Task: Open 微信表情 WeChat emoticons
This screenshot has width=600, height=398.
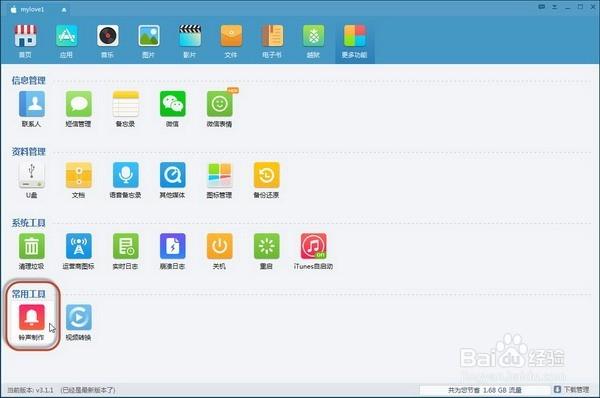Action: pyautogui.click(x=220, y=109)
